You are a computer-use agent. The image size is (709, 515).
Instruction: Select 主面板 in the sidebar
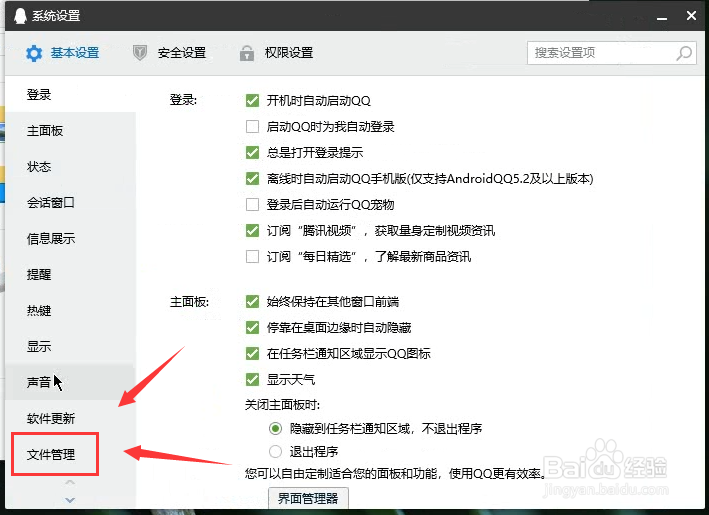[71, 131]
